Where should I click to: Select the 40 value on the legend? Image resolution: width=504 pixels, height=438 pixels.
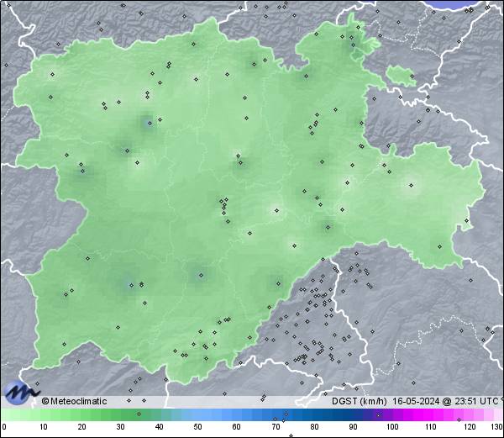(159, 427)
